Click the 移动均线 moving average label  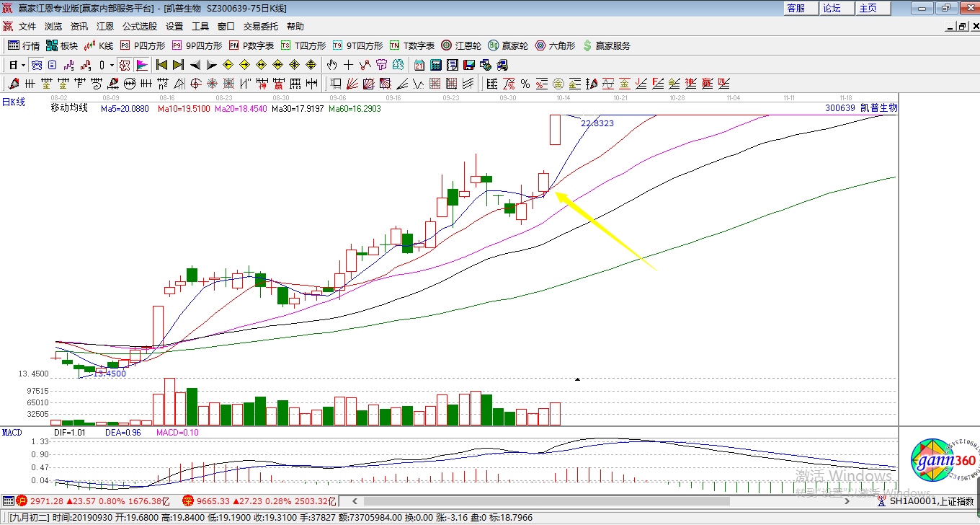pyautogui.click(x=69, y=108)
